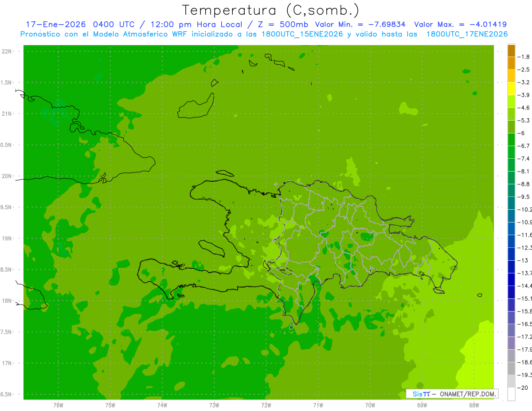Click the "-6.7" colorbar value

(x=524, y=146)
